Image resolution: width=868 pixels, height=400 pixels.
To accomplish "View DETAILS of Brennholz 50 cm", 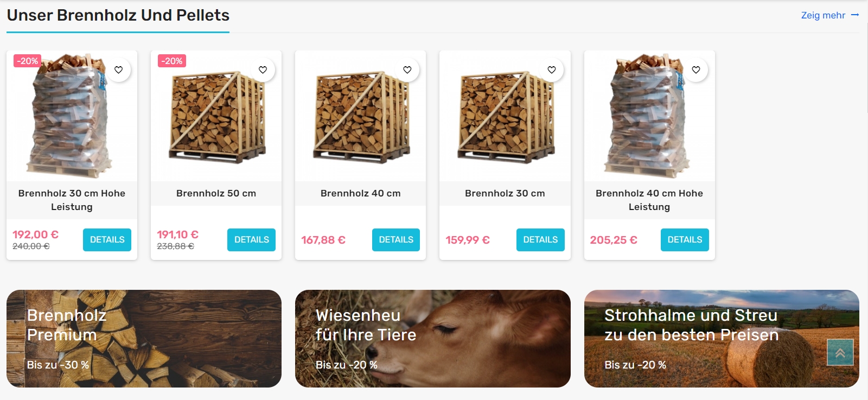I will pos(251,240).
